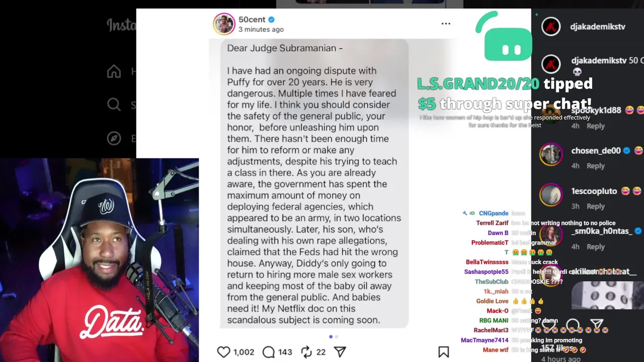Image resolution: width=644 pixels, height=362 pixels.
Task: Share post with paper plane icon
Action: click(x=340, y=352)
